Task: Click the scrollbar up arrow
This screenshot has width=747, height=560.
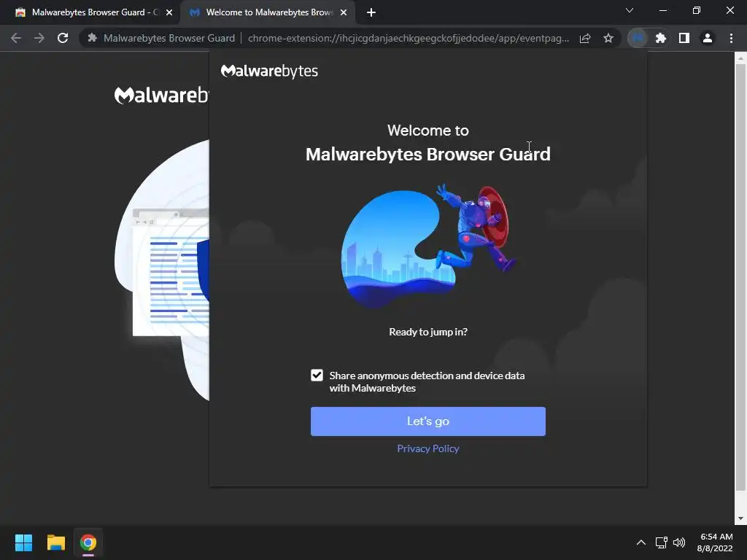Action: click(x=740, y=58)
